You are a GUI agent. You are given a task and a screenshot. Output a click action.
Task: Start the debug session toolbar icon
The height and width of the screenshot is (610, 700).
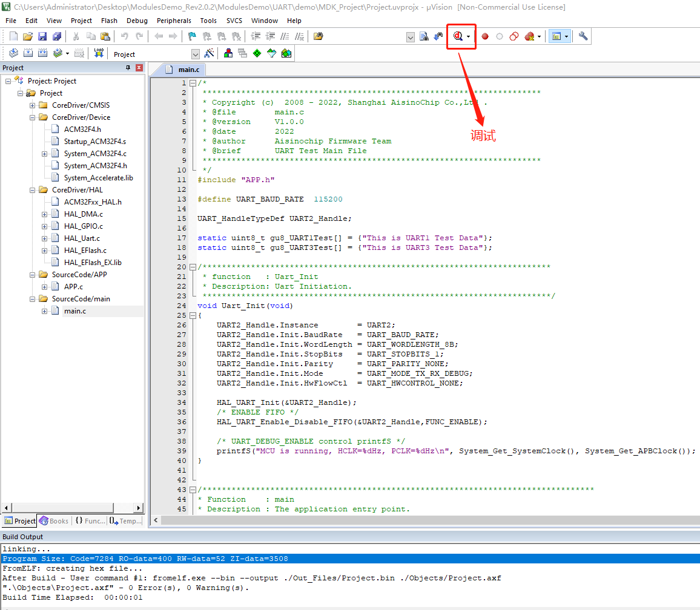tap(458, 36)
